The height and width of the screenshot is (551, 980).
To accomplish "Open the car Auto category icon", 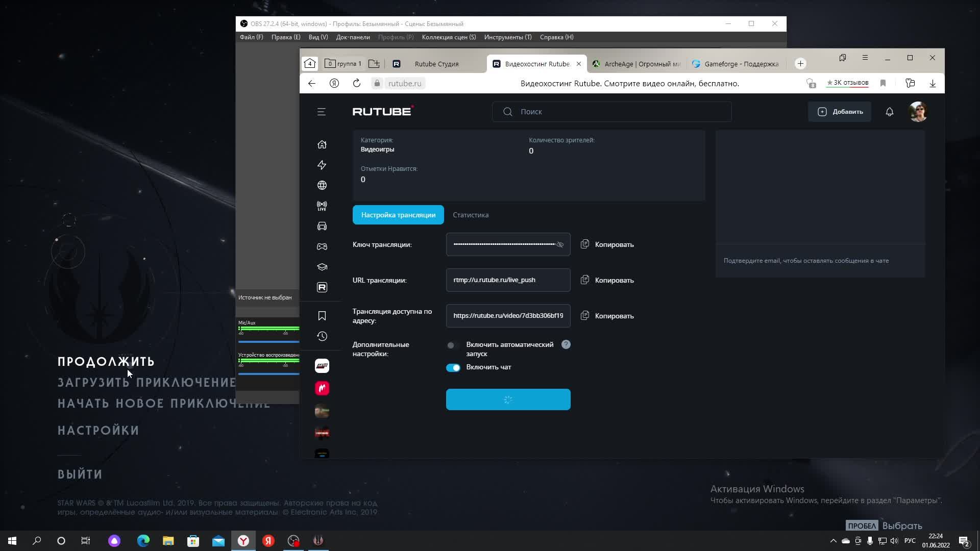I will click(322, 226).
